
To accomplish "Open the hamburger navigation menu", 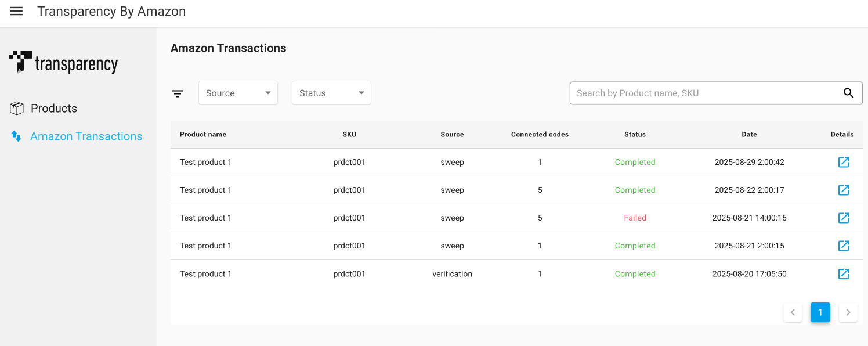I will tap(16, 12).
